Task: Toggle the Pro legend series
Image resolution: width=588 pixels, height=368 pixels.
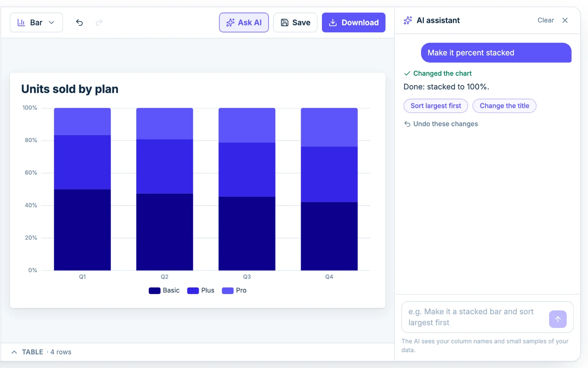Action: tap(234, 291)
